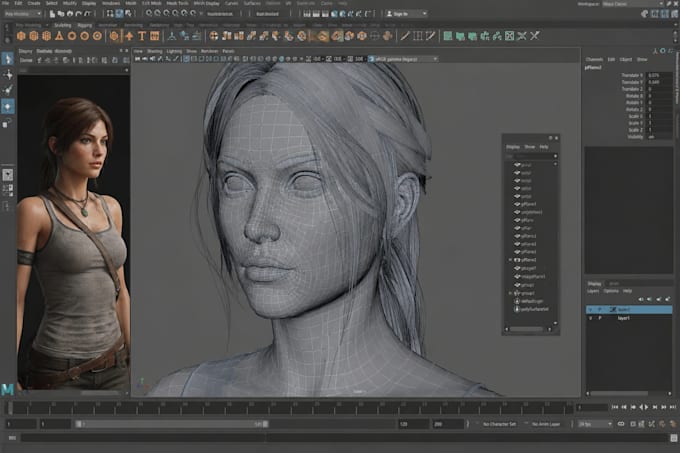Image resolution: width=680 pixels, height=453 pixels.
Task: Expand the camera-icon node in Outliner
Action: [x=510, y=260]
